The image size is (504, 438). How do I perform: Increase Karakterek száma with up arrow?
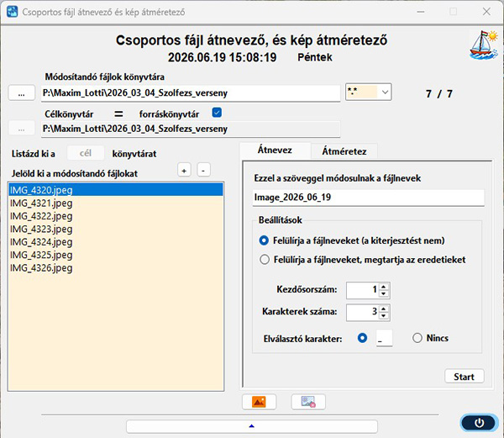pyautogui.click(x=384, y=309)
